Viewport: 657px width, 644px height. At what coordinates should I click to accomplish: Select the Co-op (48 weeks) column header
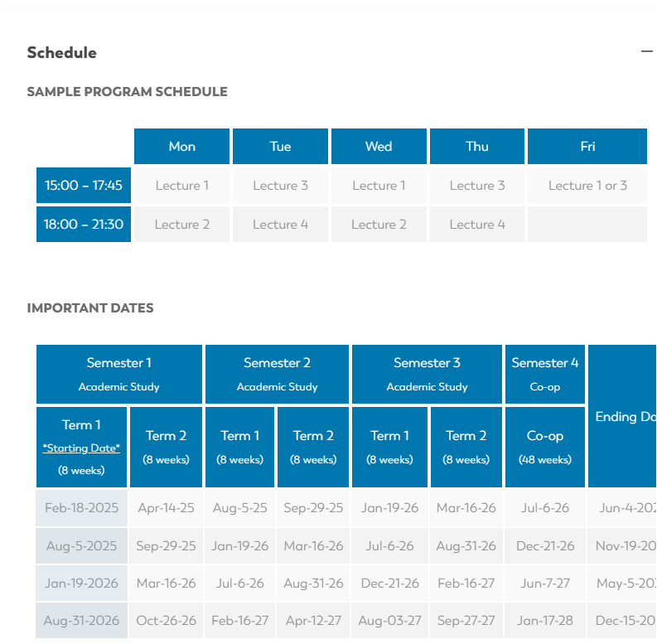(x=545, y=447)
